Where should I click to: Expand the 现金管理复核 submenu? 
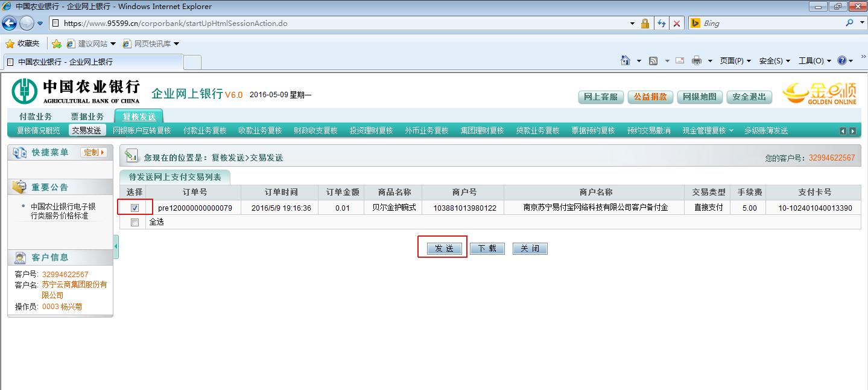tap(708, 130)
